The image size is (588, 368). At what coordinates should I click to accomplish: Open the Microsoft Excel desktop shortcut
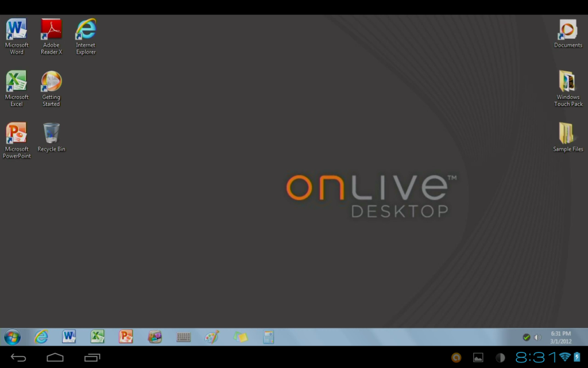tap(17, 89)
